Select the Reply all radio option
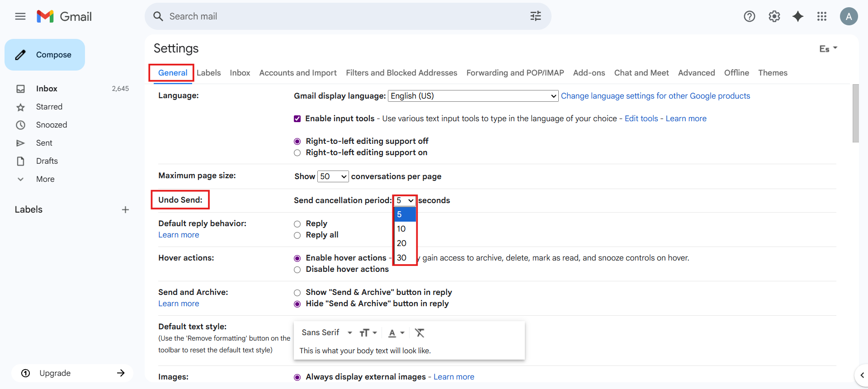This screenshot has height=389, width=868. point(297,235)
